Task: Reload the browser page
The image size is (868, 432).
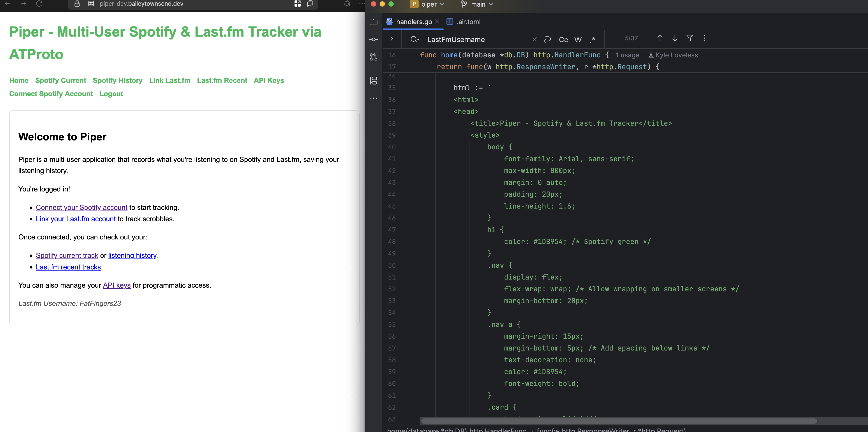Action: pos(39,4)
